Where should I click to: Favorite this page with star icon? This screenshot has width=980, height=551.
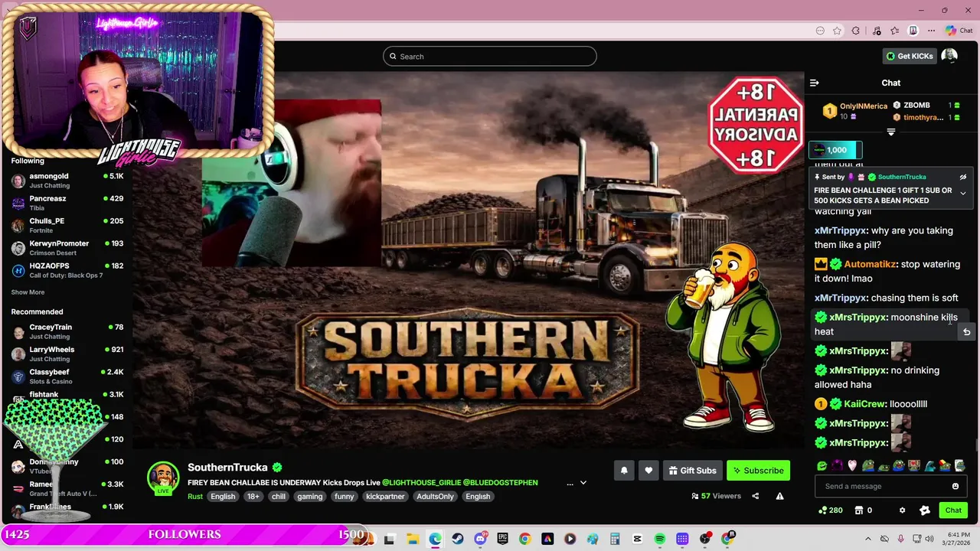click(838, 31)
